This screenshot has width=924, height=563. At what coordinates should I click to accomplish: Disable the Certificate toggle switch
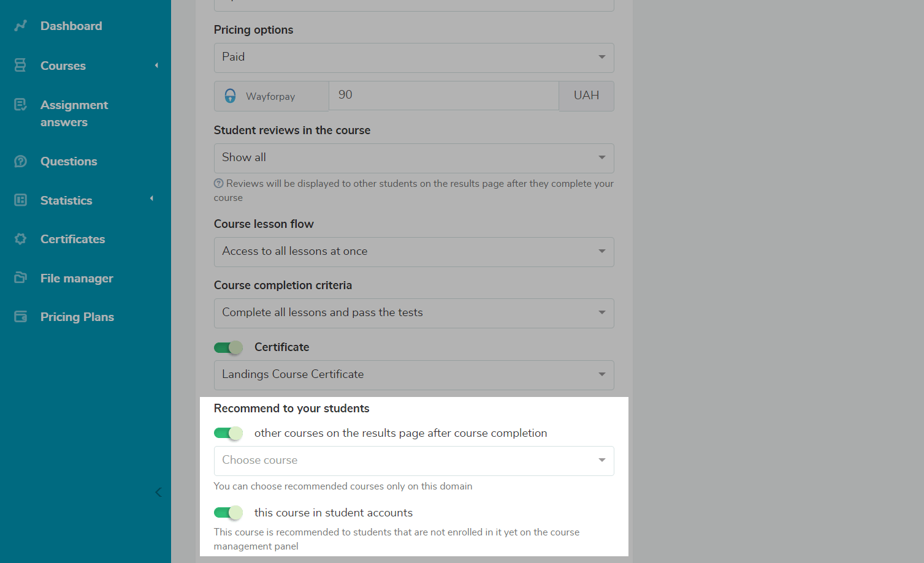(228, 347)
